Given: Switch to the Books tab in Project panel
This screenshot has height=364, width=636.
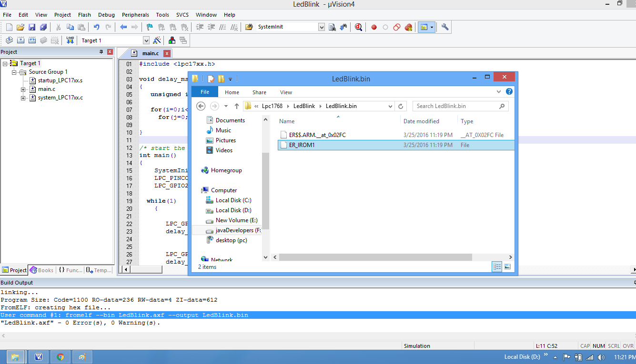Looking at the screenshot, I should (41, 270).
